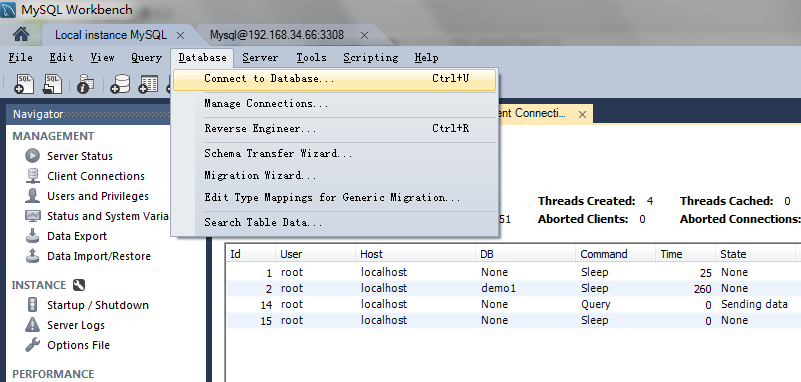Click the Home screen icon tab
The width and height of the screenshot is (801, 382).
tap(21, 35)
